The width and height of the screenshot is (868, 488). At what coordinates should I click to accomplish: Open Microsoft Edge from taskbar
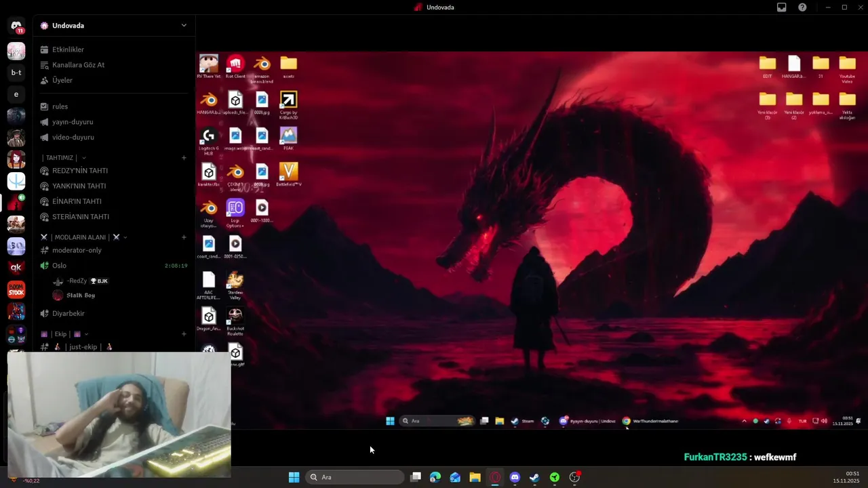(x=435, y=477)
